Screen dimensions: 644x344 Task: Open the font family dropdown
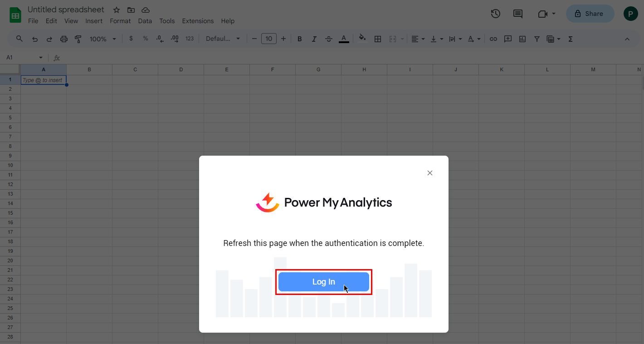coord(223,39)
